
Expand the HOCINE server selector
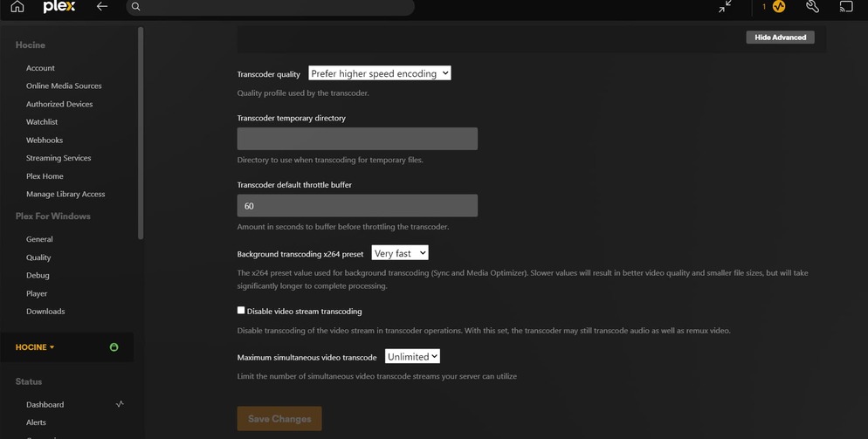point(35,347)
